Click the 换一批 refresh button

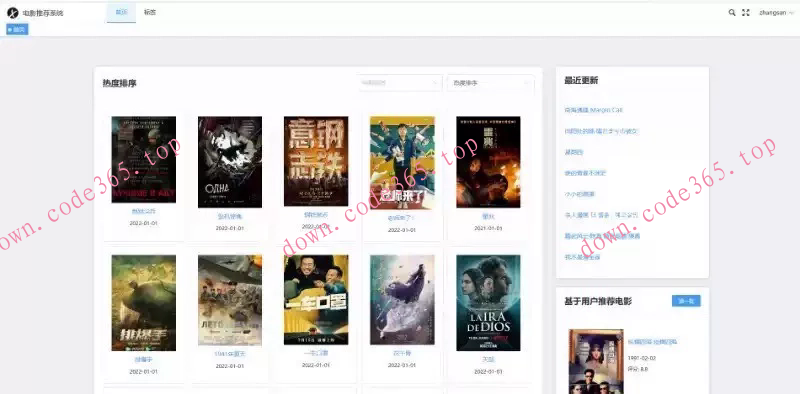pyautogui.click(x=686, y=301)
